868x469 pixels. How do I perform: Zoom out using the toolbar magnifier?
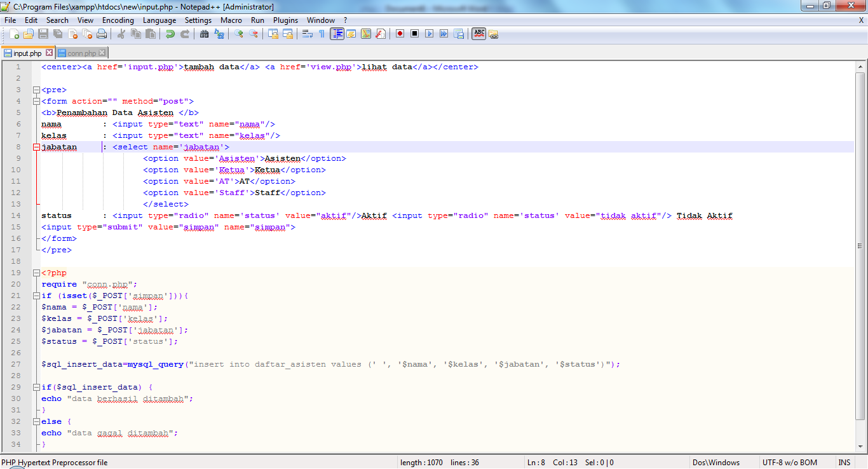tap(254, 34)
